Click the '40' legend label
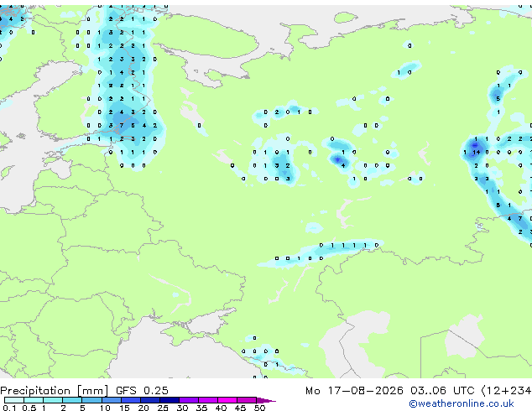This screenshot has height=411, width=532. point(221,408)
